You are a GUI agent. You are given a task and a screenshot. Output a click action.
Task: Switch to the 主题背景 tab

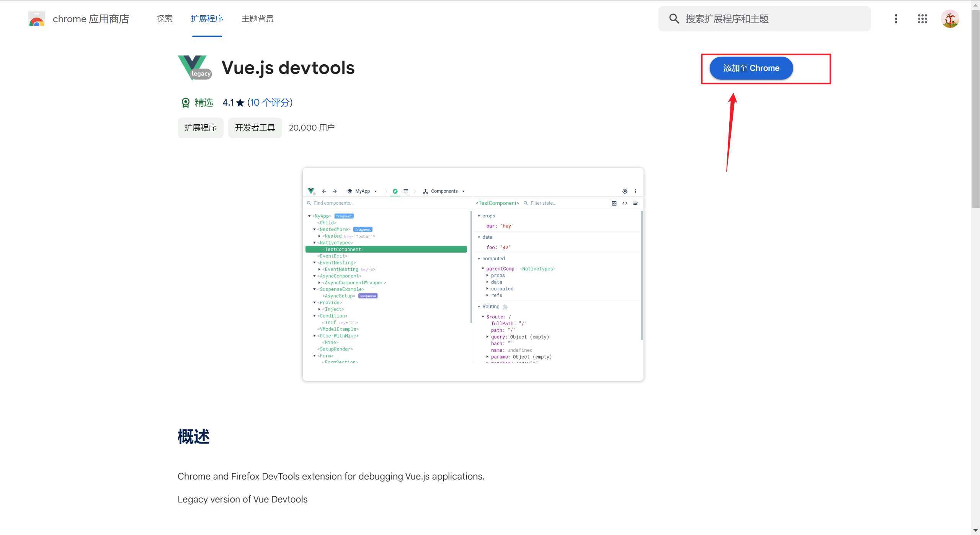point(258,19)
